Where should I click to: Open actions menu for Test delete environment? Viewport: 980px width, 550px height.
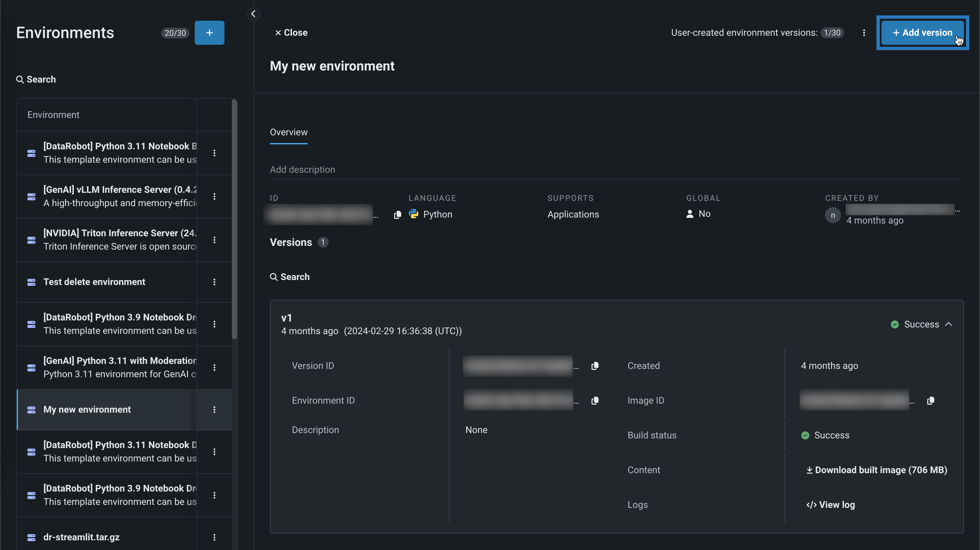point(214,282)
